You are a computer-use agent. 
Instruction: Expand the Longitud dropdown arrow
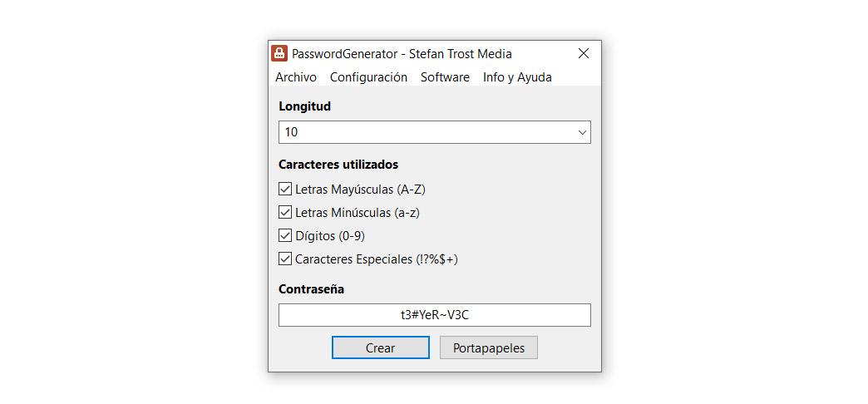(582, 132)
